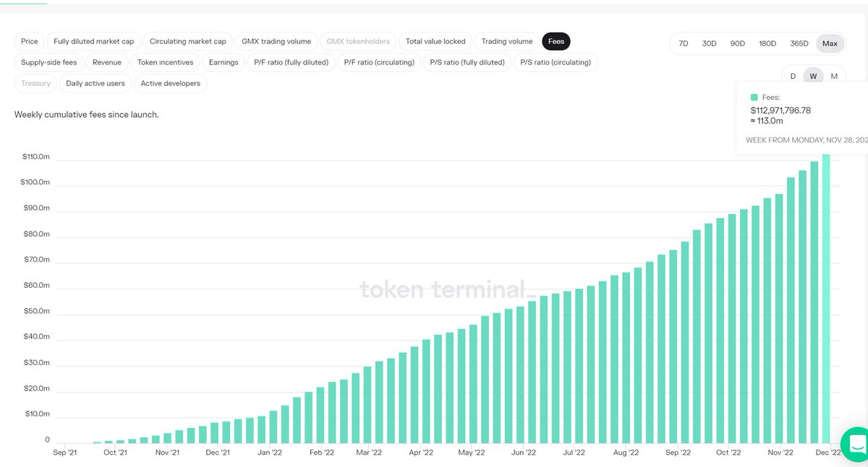Select Circulating market cap chip
The width and height of the screenshot is (868, 467).
[188, 41]
